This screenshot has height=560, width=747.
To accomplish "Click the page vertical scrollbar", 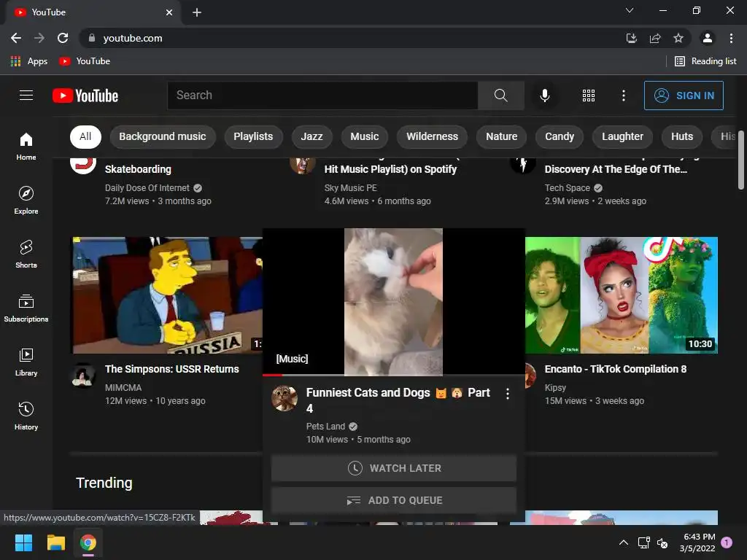I will pos(741,160).
